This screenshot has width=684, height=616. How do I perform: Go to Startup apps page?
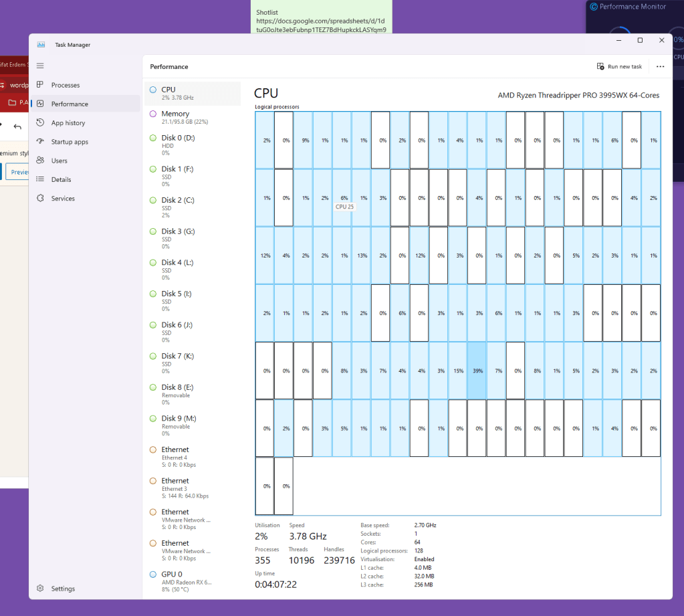click(x=86, y=142)
